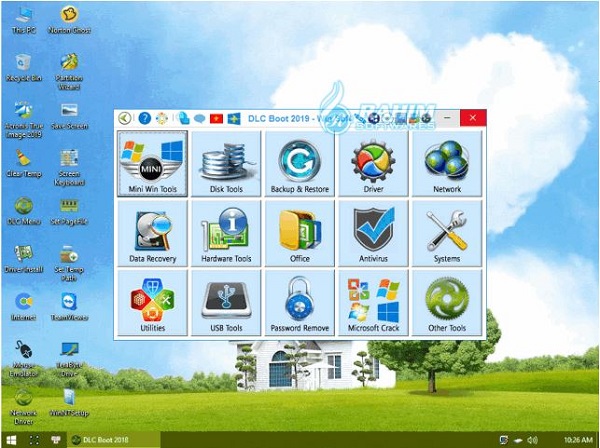Select Screen Keyboard desktop shortcut
600x448 pixels.
click(x=69, y=168)
